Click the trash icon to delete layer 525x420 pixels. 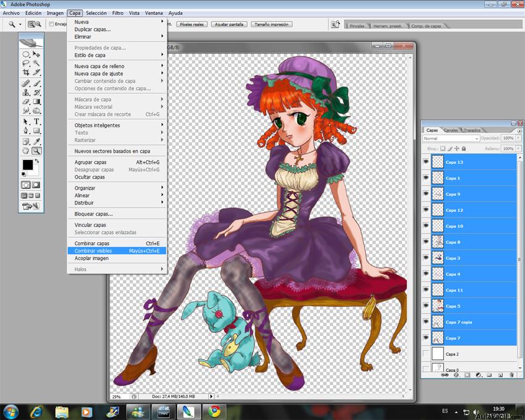point(511,375)
